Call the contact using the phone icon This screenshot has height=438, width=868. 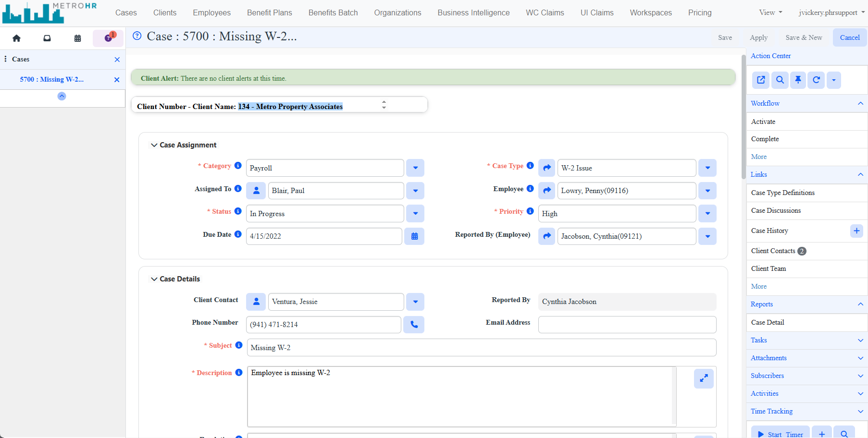point(414,325)
